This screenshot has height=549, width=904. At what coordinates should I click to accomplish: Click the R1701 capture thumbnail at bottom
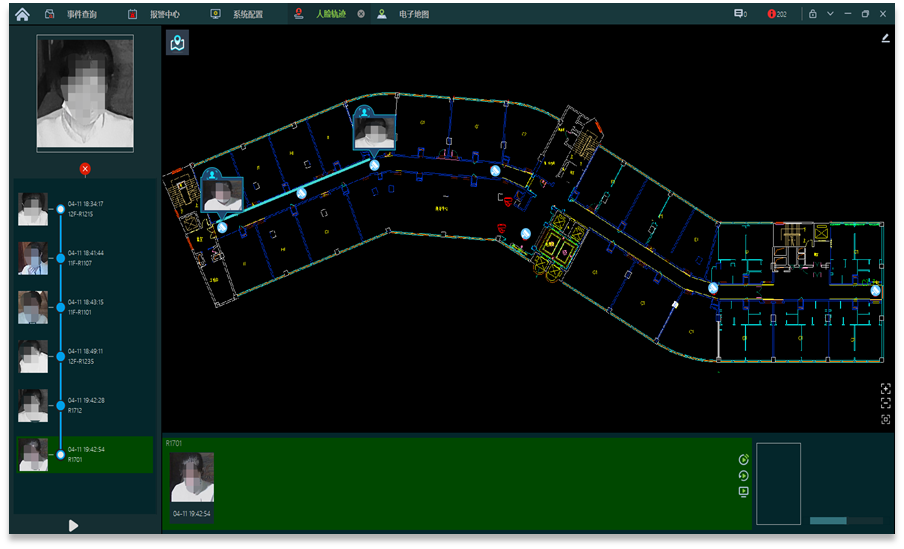tap(191, 478)
